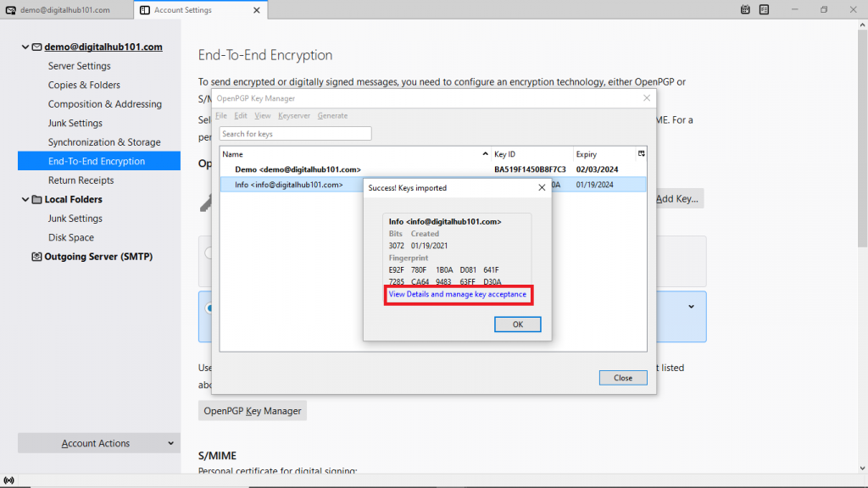Click the Expiry column header
This screenshot has height=488, width=868.
click(604, 154)
